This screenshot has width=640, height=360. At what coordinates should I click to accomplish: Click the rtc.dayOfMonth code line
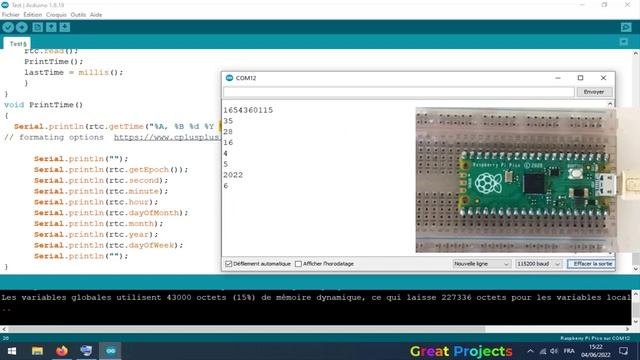point(111,213)
